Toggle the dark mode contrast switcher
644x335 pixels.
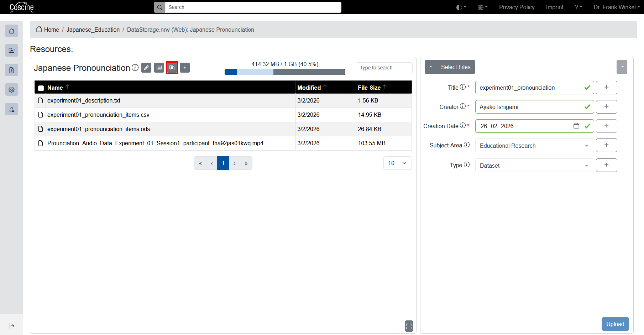point(460,7)
